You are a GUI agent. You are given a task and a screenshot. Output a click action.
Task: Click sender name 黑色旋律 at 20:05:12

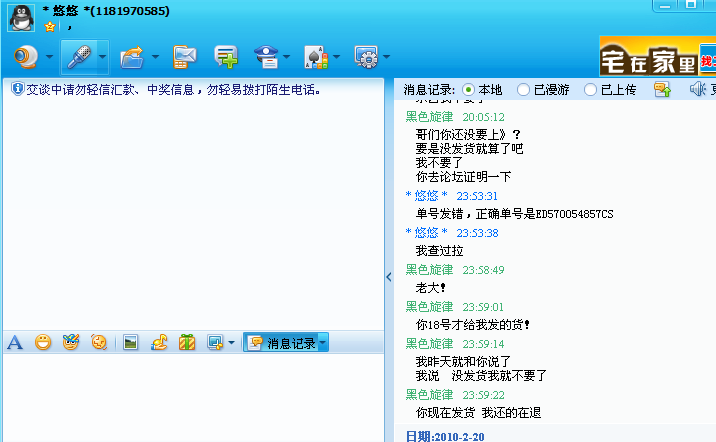point(429,117)
